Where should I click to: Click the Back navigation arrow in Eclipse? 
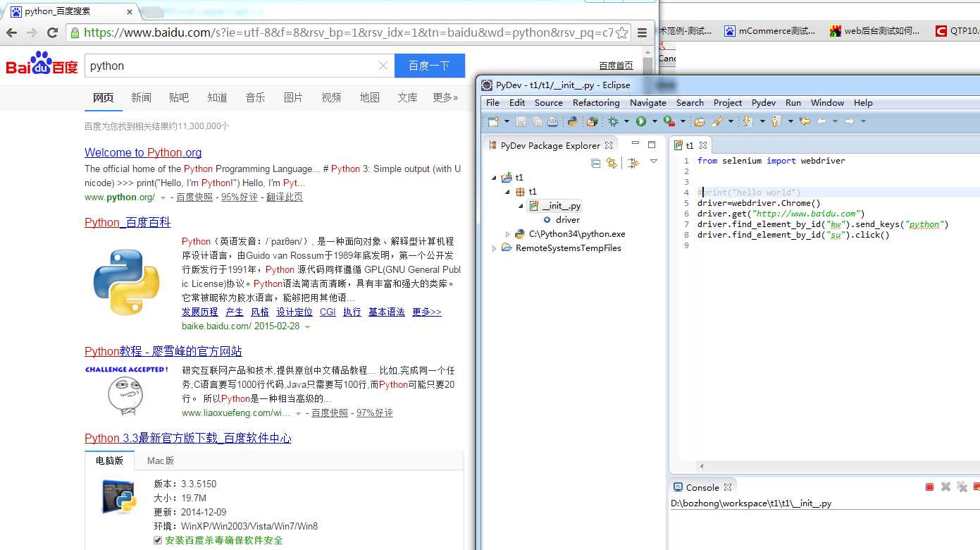coord(821,121)
